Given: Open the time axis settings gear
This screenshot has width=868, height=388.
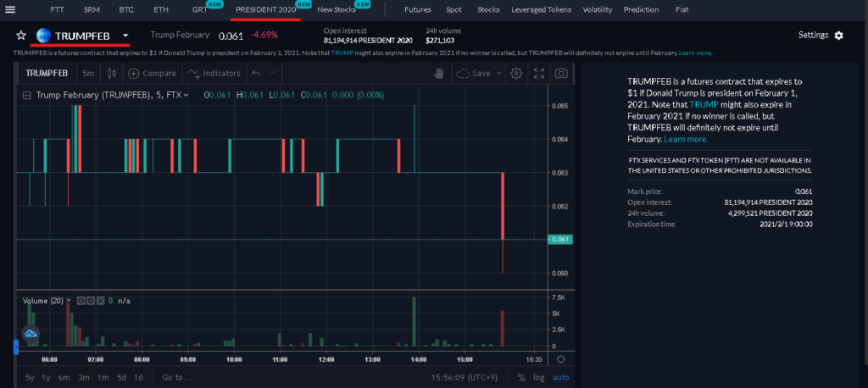Looking at the screenshot, I should 561,359.
